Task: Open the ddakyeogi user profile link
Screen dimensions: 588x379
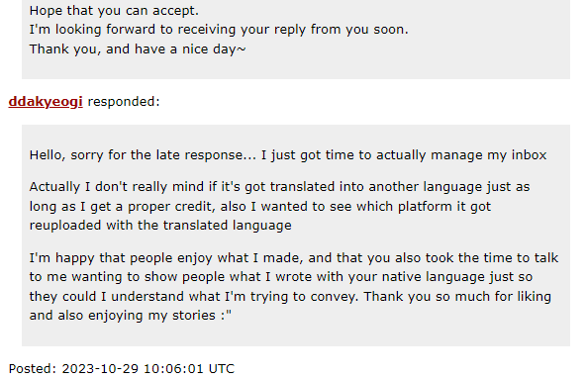Action: point(46,102)
